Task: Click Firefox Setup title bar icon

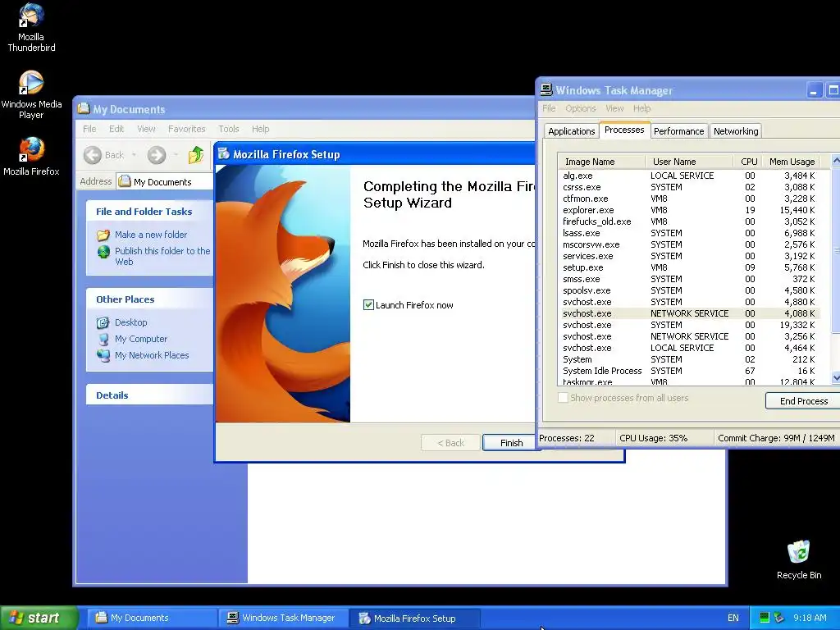Action: pos(223,153)
